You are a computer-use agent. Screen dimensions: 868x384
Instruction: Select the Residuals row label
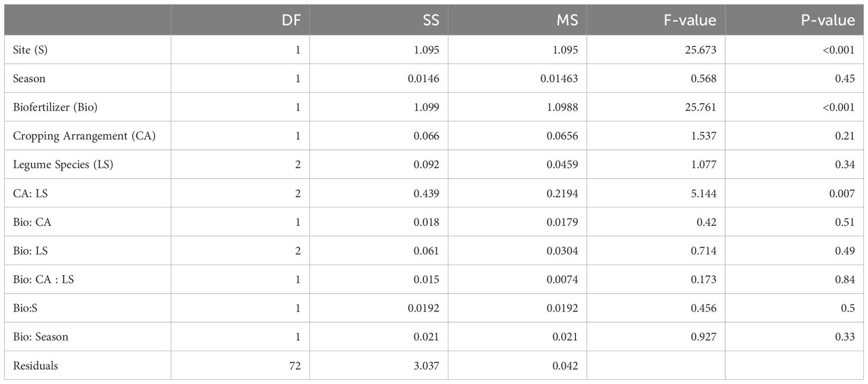(36, 366)
